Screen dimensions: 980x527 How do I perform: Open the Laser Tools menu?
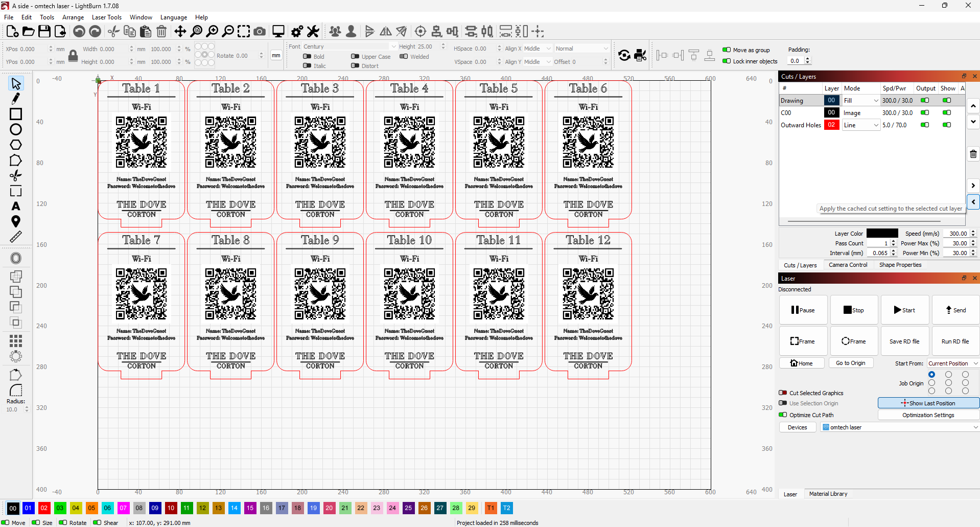coord(106,17)
